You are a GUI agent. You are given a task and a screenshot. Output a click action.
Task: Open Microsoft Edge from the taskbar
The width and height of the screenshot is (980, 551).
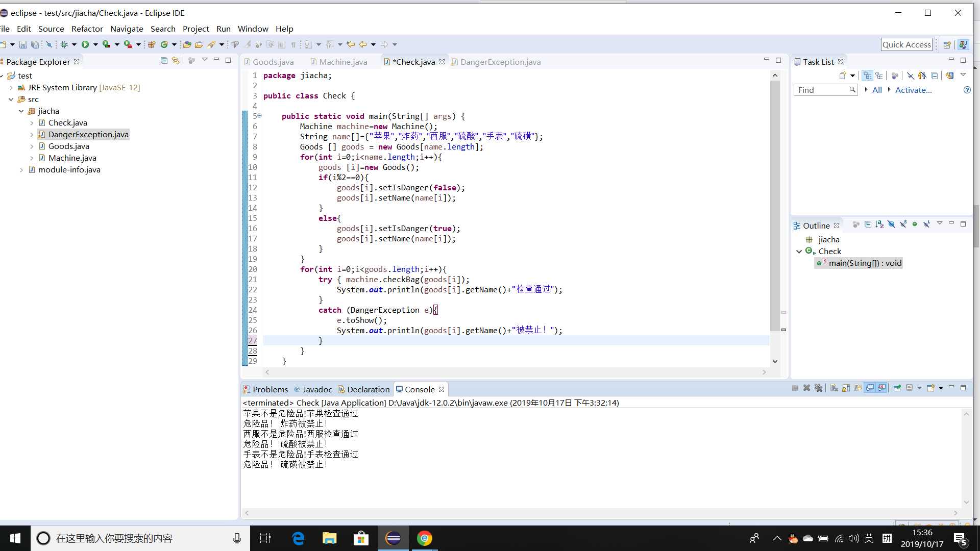tap(298, 538)
